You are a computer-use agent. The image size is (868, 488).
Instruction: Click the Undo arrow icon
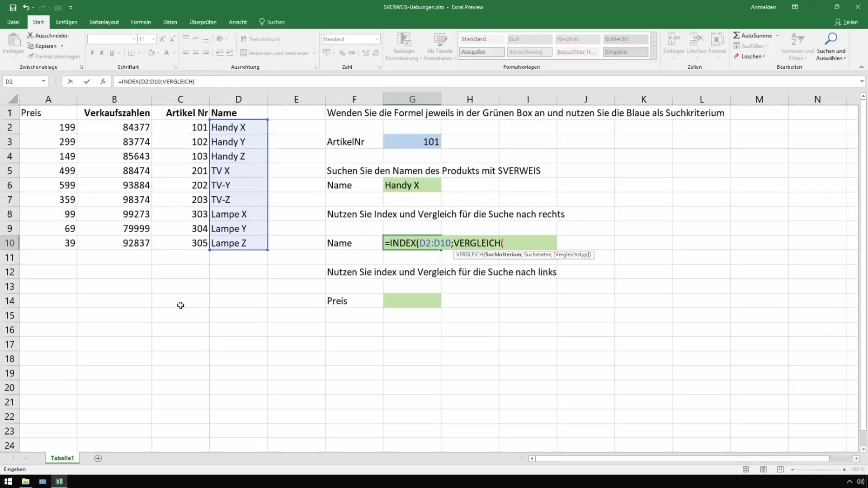tap(26, 7)
